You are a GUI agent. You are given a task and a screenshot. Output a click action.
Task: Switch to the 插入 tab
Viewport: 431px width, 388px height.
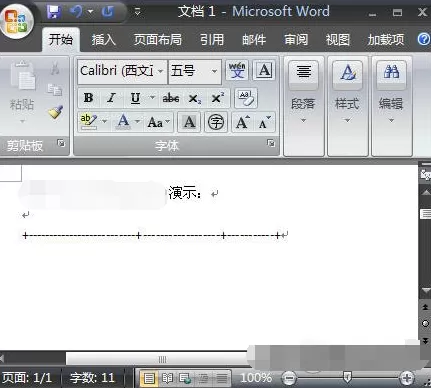coord(104,40)
